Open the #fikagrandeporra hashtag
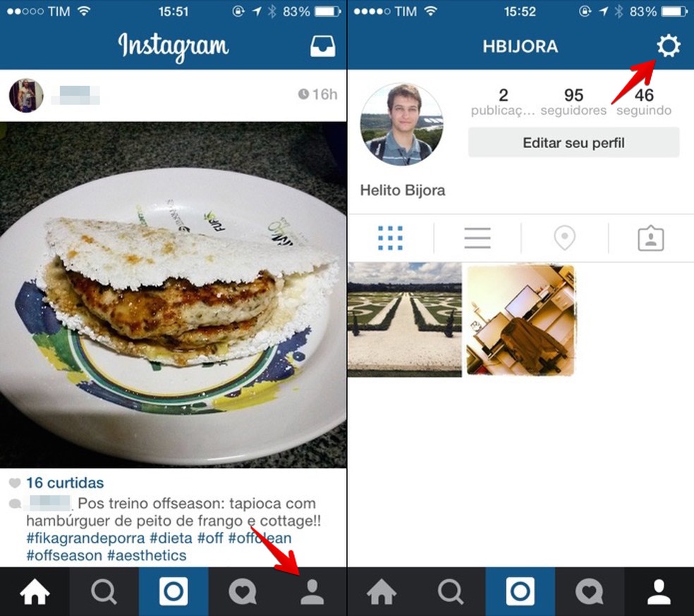This screenshot has height=616, width=694. click(x=85, y=538)
